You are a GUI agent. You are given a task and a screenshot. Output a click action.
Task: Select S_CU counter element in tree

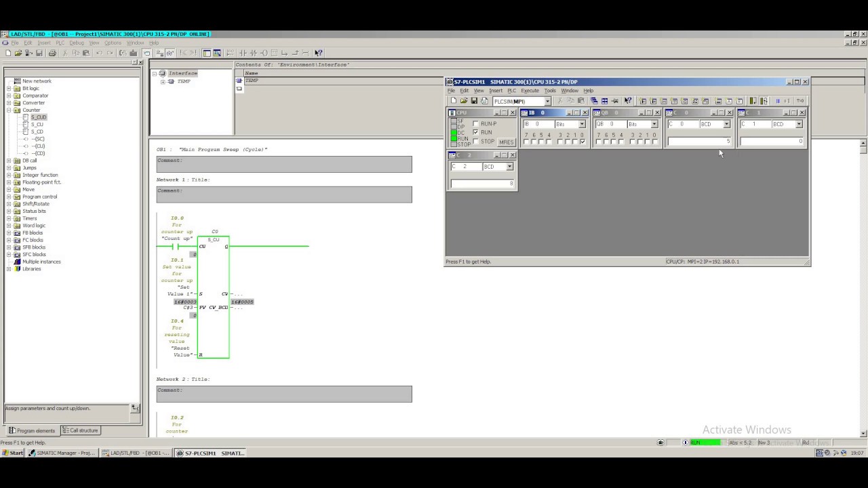tap(37, 125)
